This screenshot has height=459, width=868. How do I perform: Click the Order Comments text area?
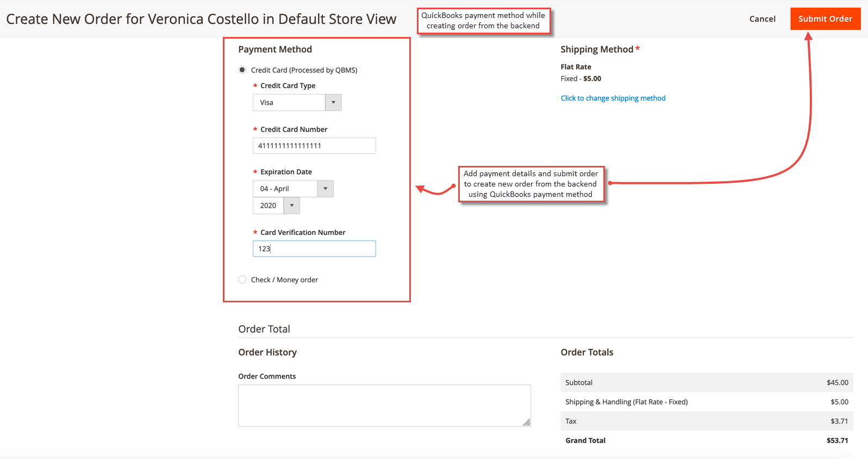[x=384, y=406]
